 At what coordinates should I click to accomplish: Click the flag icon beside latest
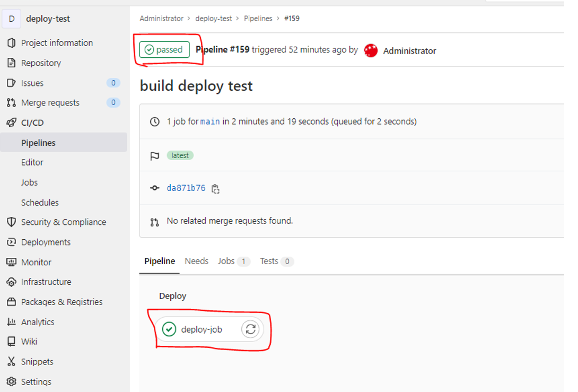(x=155, y=156)
